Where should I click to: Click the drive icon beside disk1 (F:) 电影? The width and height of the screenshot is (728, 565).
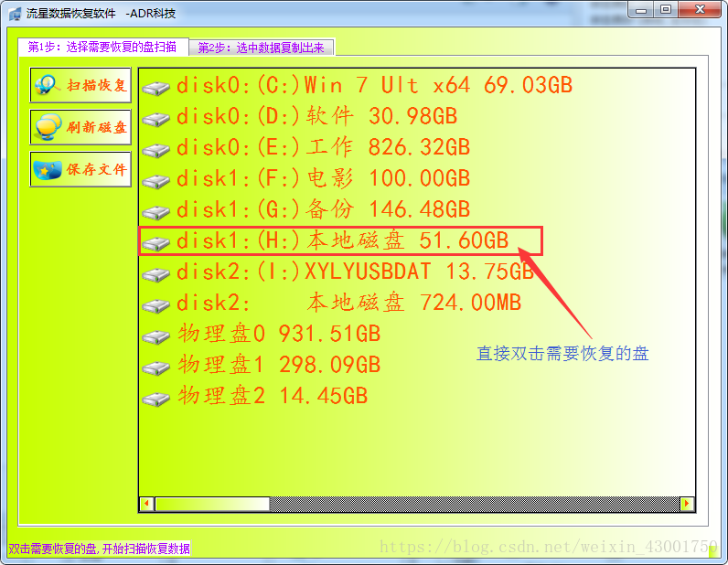(x=156, y=181)
